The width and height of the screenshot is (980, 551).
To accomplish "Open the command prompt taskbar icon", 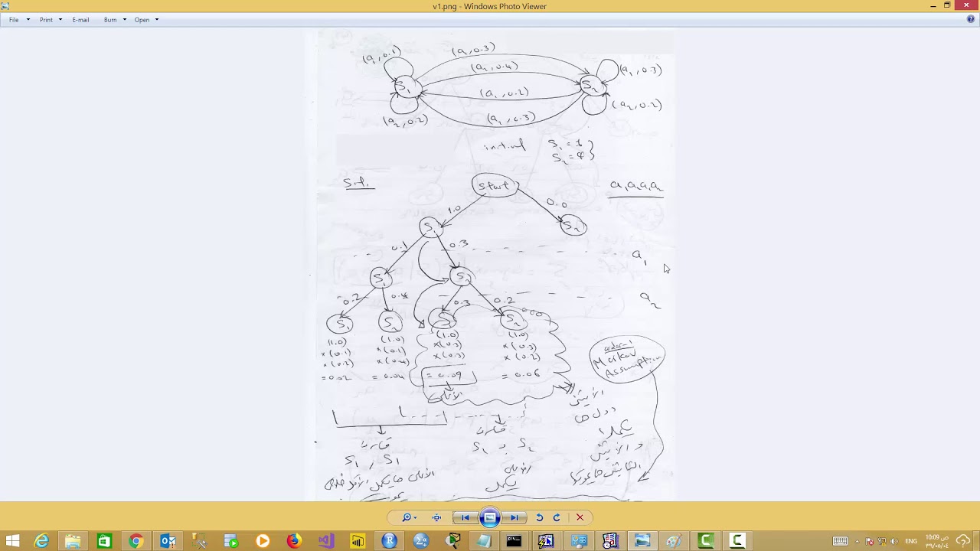I will (x=514, y=541).
